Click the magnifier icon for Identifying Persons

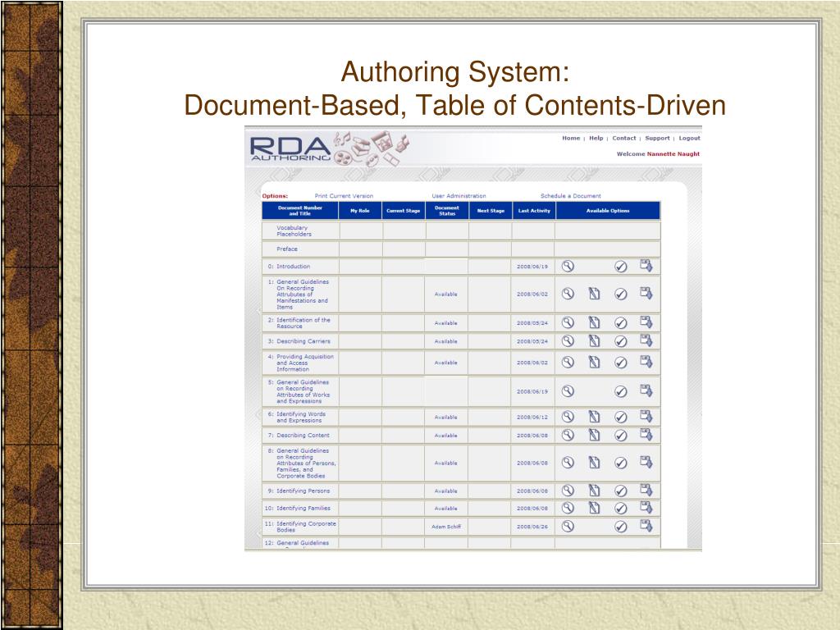click(x=568, y=491)
